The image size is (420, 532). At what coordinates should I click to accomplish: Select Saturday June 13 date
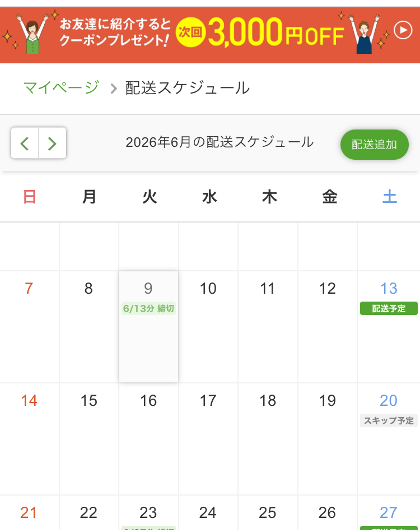click(389, 289)
